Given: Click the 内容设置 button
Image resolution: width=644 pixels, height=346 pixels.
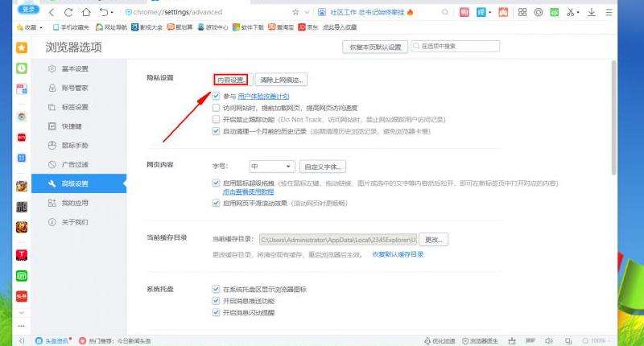Looking at the screenshot, I should tap(231, 80).
